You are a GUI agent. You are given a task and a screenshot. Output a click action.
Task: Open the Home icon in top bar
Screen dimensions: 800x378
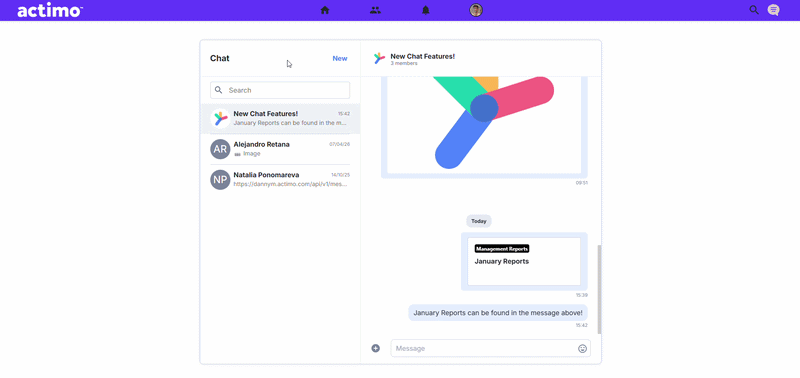(x=325, y=10)
